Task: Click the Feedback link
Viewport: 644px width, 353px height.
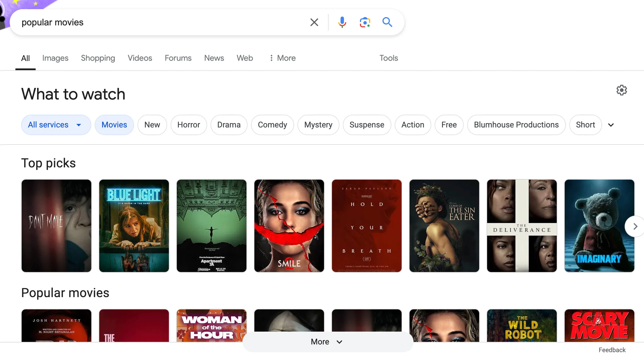Action: [612, 350]
